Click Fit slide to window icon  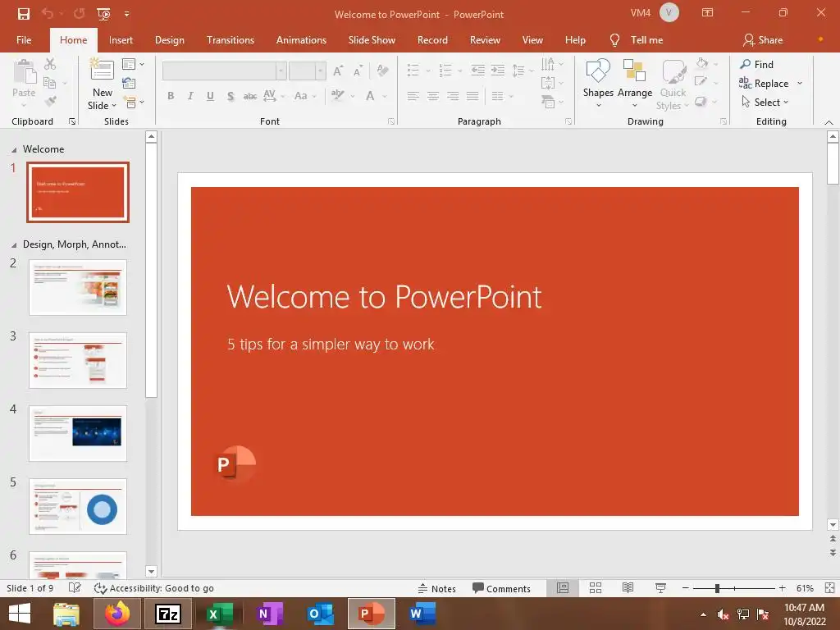tap(829, 588)
